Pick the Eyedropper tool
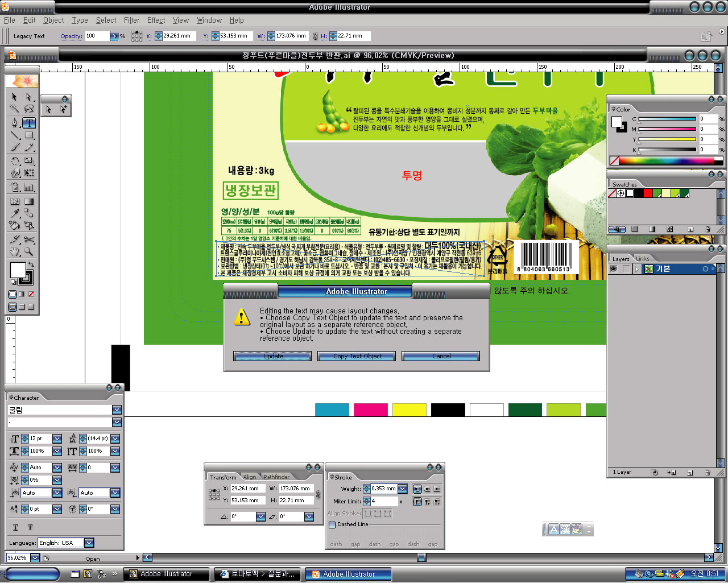 click(15, 213)
